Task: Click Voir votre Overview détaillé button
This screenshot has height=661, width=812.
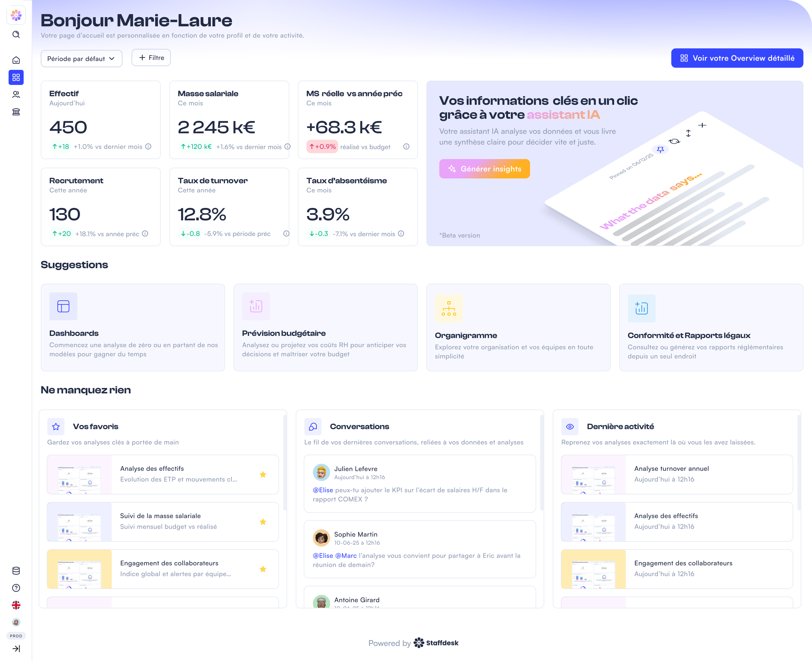Action: coord(737,58)
